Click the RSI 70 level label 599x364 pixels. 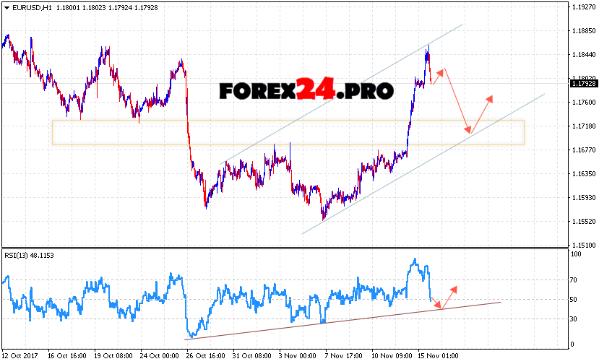[575, 278]
